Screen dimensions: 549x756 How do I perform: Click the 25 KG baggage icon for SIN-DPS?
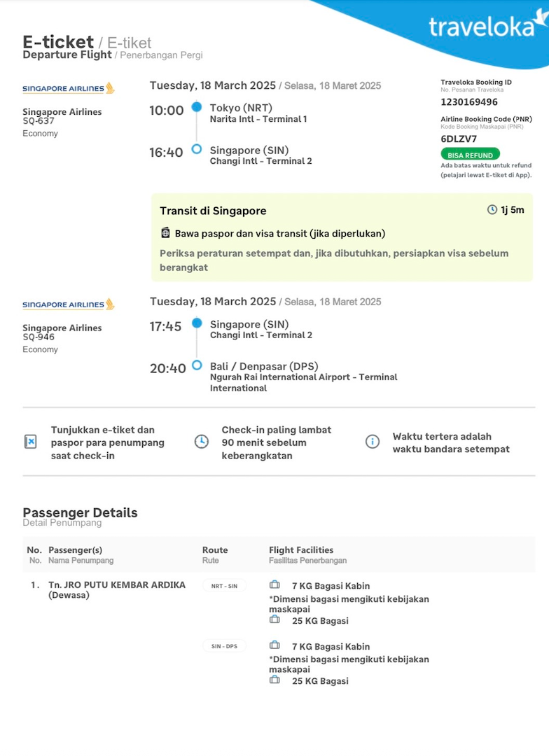click(x=274, y=680)
